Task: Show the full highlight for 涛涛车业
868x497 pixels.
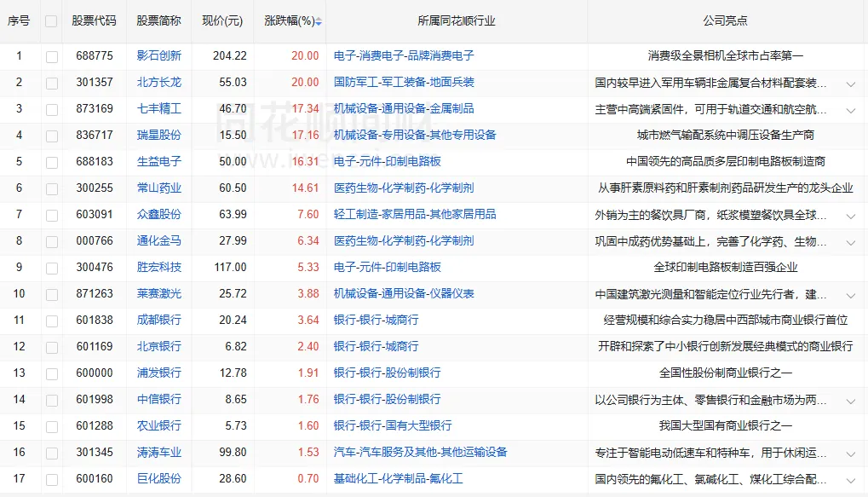Action: [x=851, y=454]
